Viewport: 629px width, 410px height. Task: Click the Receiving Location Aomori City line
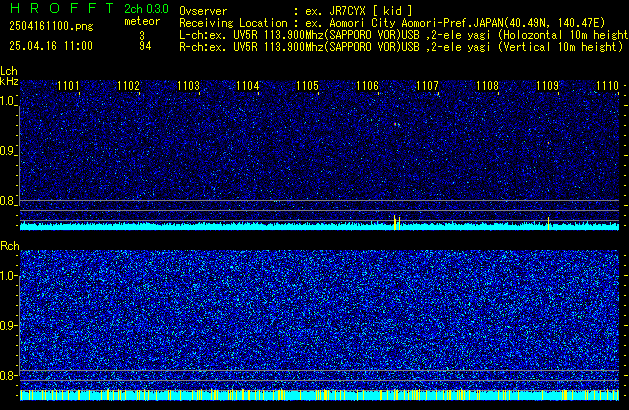392,23
